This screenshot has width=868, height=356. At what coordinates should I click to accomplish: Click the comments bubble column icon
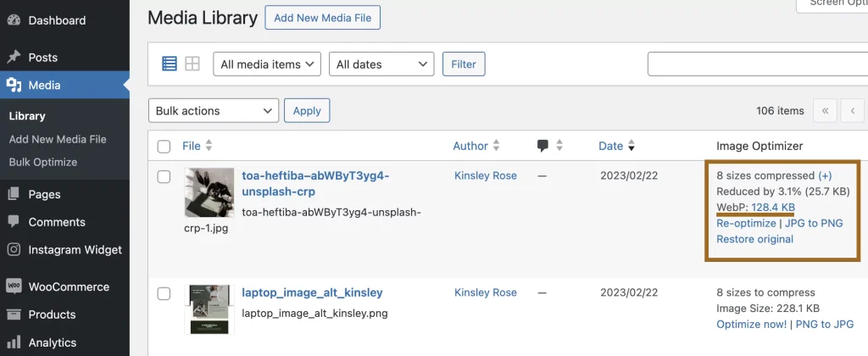tap(543, 146)
